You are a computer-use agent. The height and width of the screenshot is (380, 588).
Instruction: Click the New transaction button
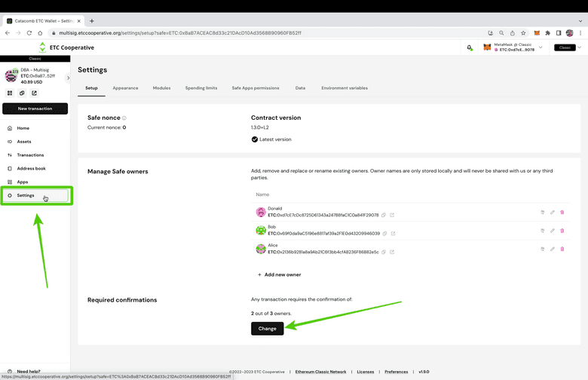coord(35,109)
